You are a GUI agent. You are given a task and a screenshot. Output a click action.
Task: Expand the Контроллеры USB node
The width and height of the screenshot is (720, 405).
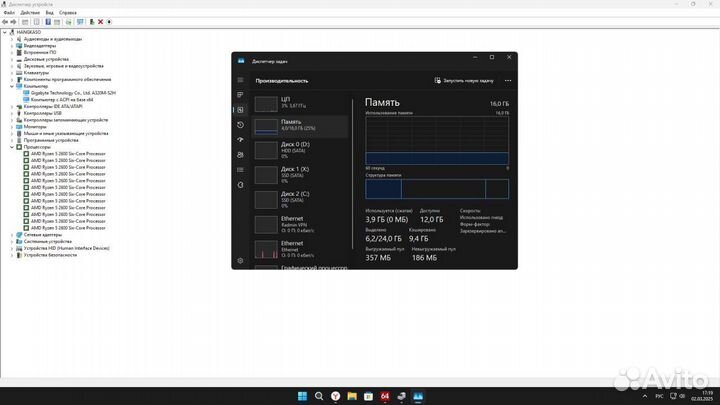coord(12,113)
